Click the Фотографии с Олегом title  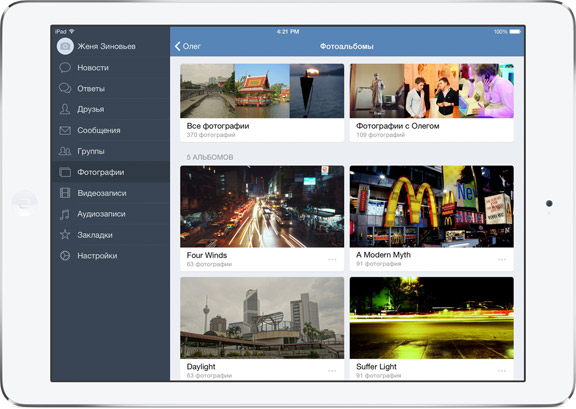click(397, 126)
